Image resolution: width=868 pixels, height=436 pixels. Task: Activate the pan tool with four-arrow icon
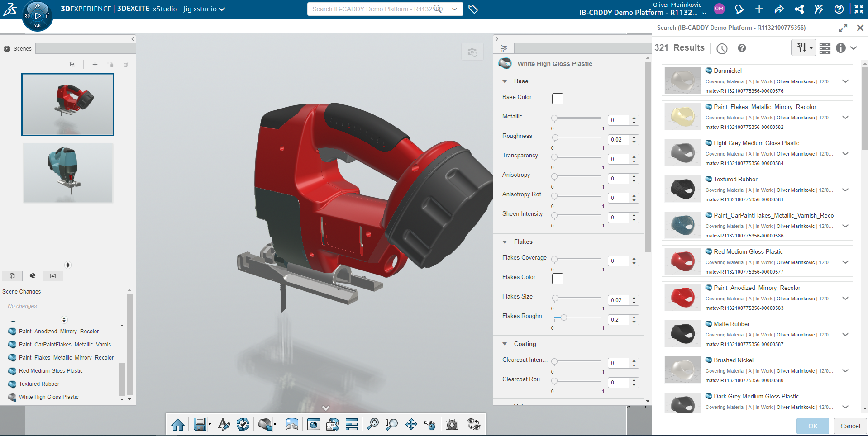coord(411,424)
